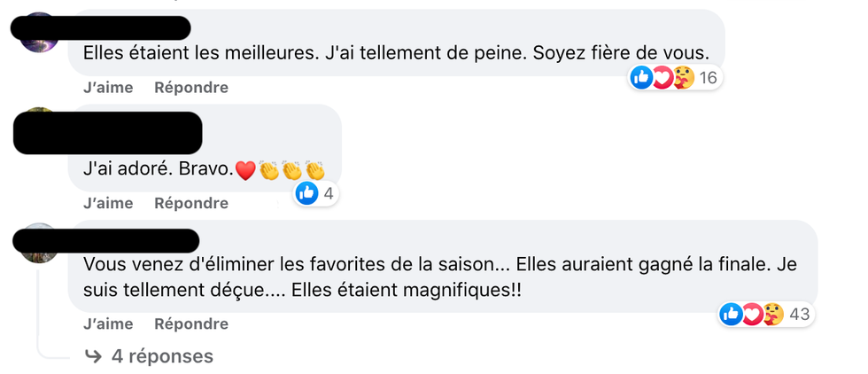
Task: Click reply arrow icon beside '4 réponses'
Action: [93, 356]
